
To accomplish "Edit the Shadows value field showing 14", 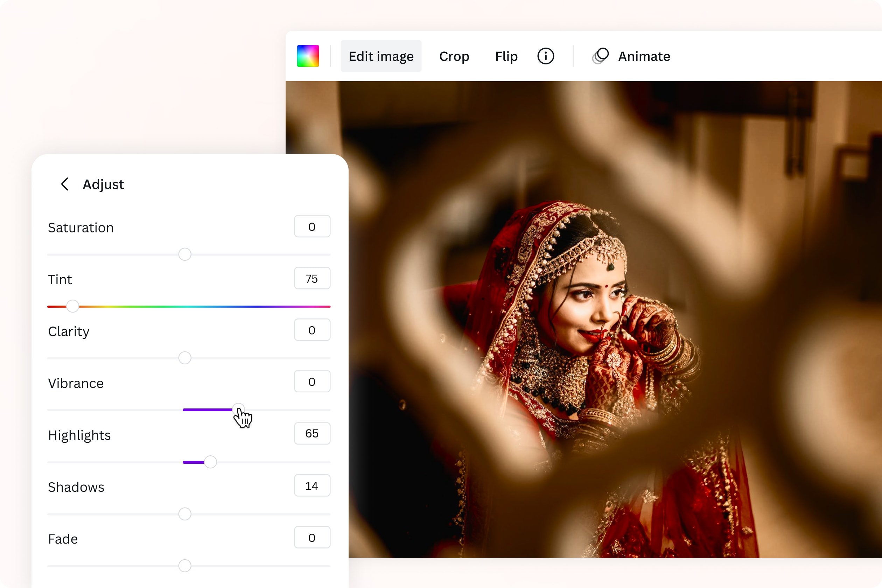I will pos(312,485).
